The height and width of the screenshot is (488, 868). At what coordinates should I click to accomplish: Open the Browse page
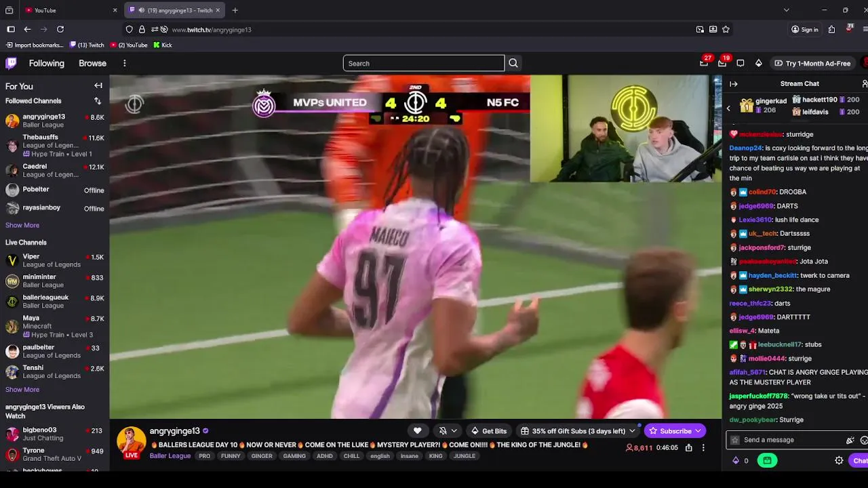(x=92, y=63)
